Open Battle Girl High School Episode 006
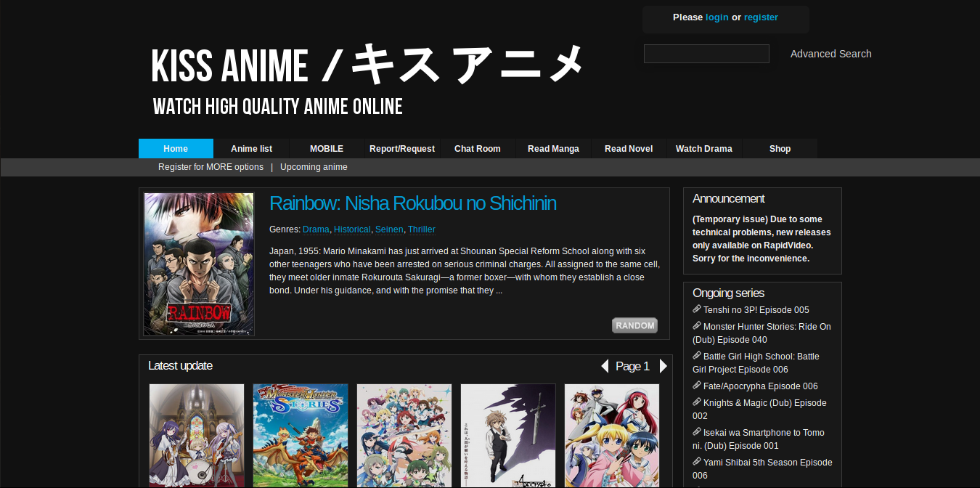Image resolution: width=980 pixels, height=488 pixels. click(756, 363)
